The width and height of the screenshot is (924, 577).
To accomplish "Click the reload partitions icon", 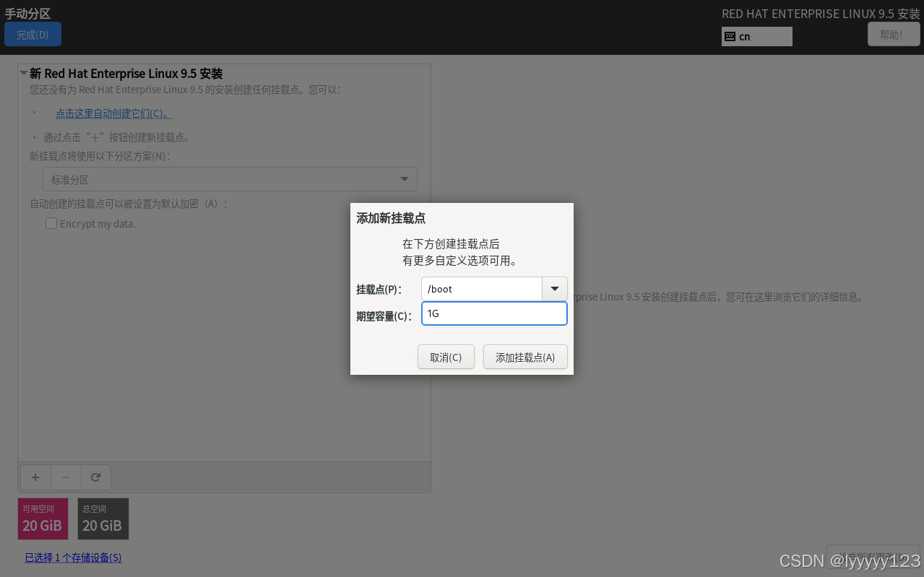I will [95, 477].
